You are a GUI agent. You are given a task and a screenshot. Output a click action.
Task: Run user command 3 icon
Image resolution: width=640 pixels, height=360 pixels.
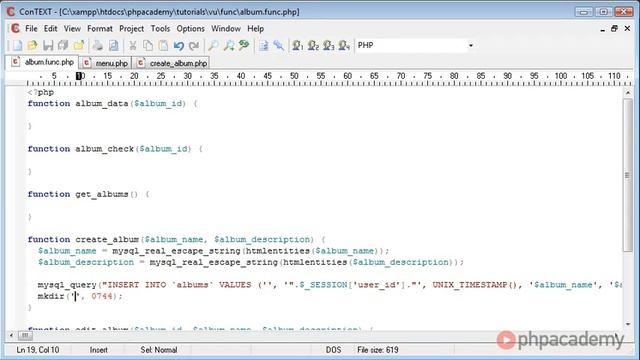[x=329, y=45]
